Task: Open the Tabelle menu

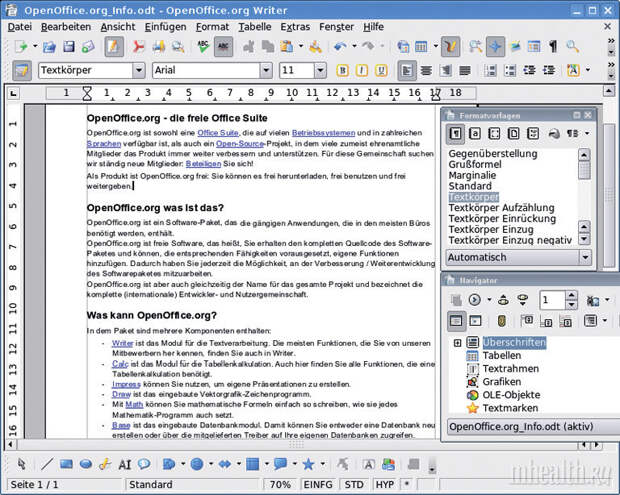Action: pyautogui.click(x=255, y=27)
